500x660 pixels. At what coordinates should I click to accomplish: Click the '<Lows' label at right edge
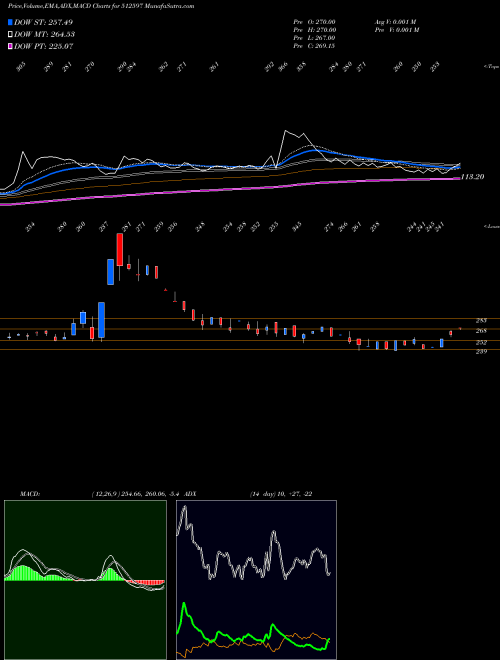tap(492, 226)
